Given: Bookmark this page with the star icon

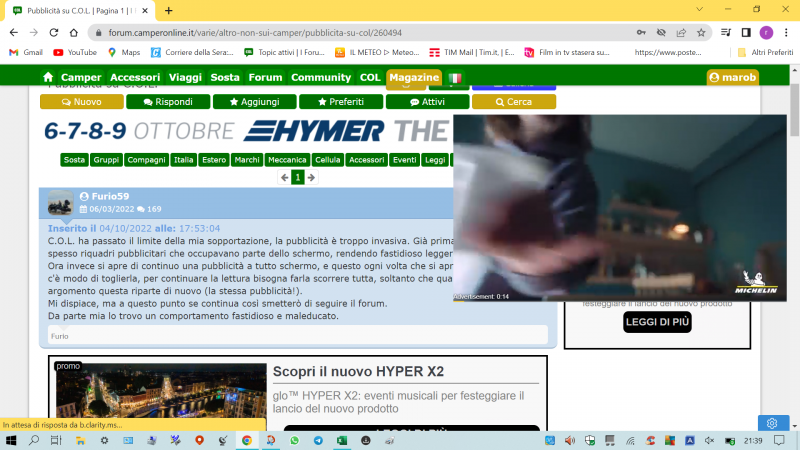Looking at the screenshot, I should [701, 33].
